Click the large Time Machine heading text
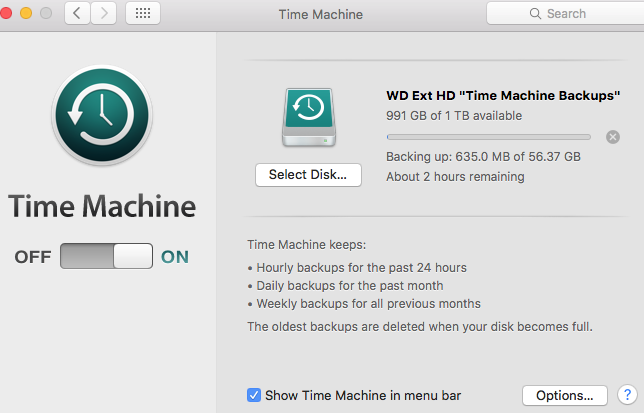The height and width of the screenshot is (413, 644). pos(102,206)
